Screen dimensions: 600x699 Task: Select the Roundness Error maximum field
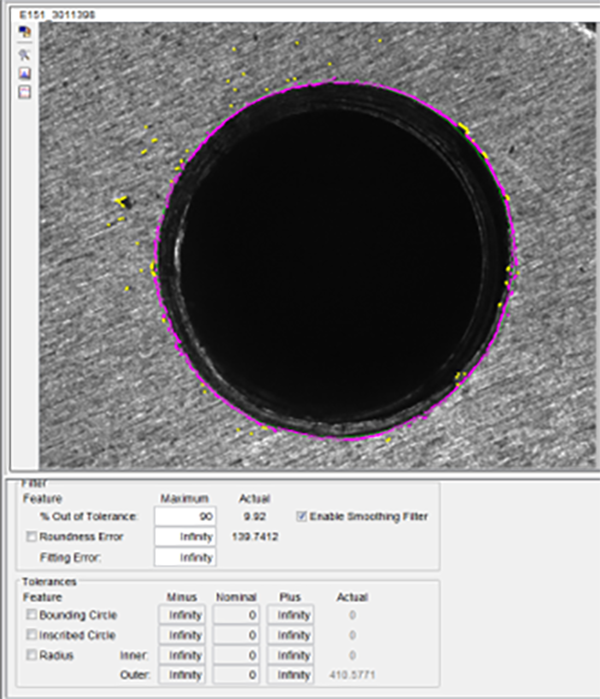tap(186, 537)
